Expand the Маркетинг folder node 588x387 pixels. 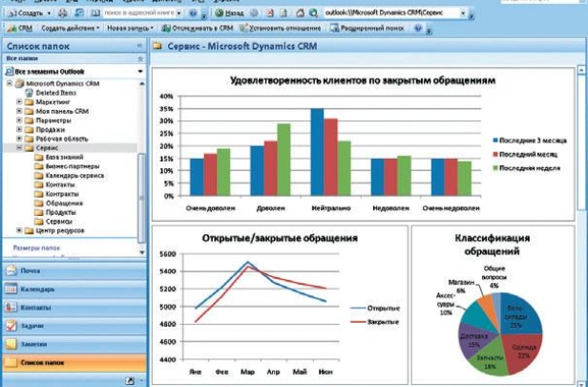[x=19, y=103]
